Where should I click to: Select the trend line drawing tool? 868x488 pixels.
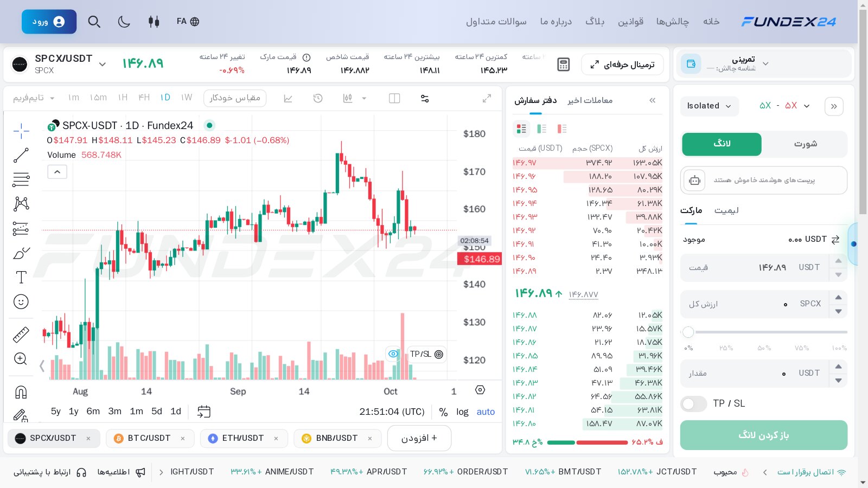21,155
